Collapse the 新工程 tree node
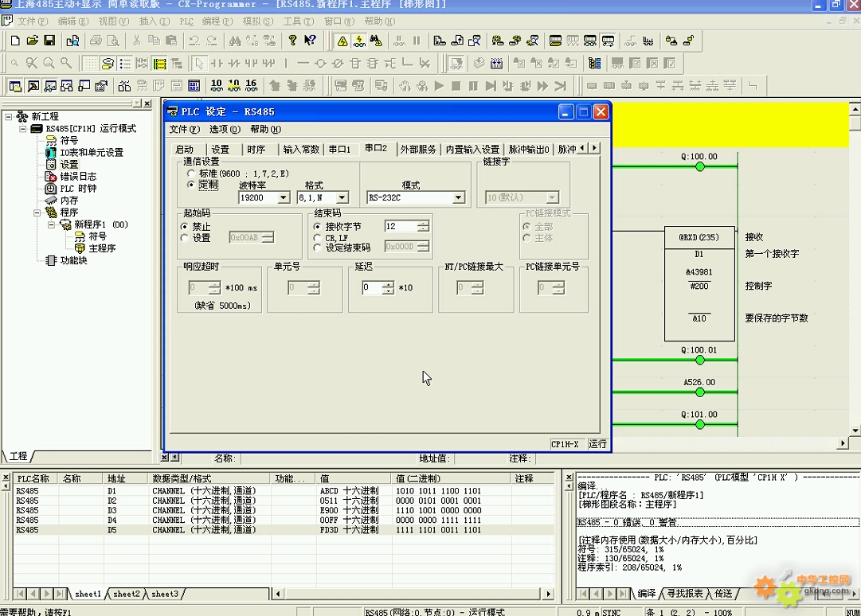This screenshot has height=616, width=861. click(x=9, y=116)
